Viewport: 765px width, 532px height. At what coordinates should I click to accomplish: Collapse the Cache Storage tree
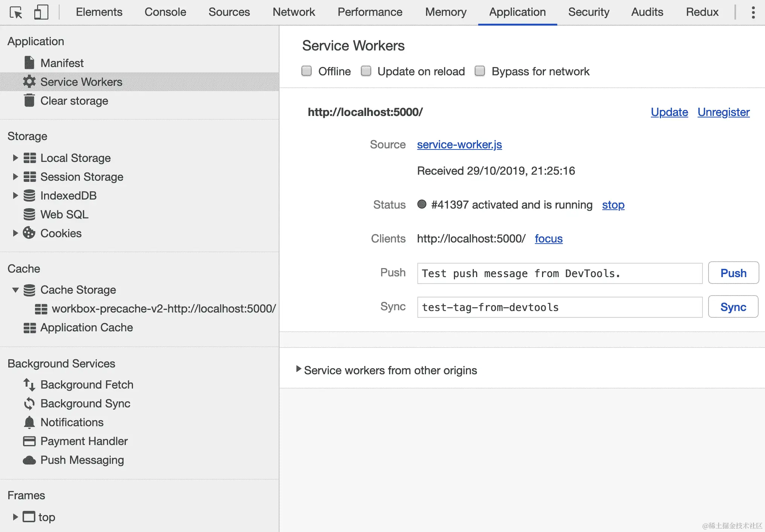[15, 290]
